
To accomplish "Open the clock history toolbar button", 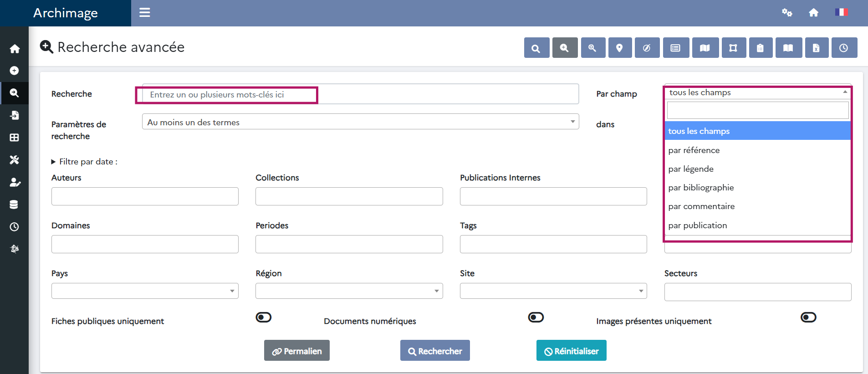I will (x=844, y=48).
